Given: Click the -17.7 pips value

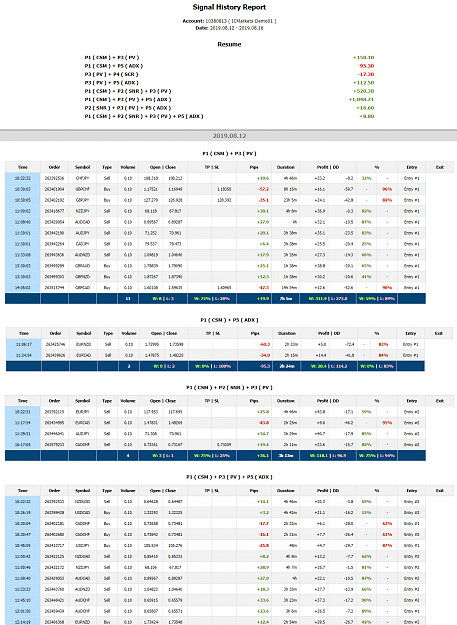Looking at the screenshot, I should [x=263, y=523].
